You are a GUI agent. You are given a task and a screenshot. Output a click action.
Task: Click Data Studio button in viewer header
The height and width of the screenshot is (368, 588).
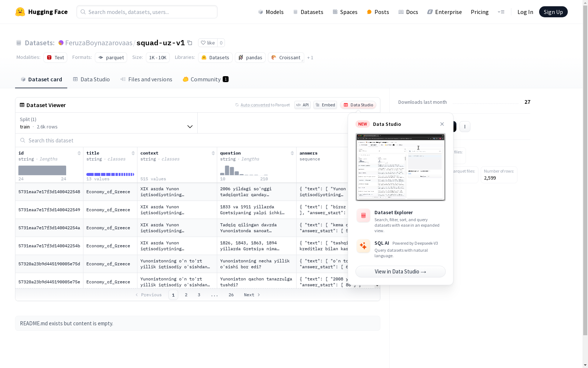coord(358,105)
